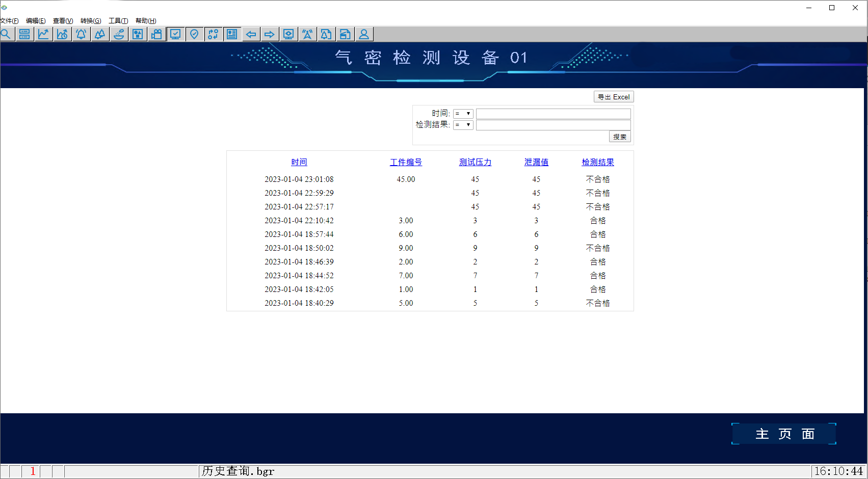Open the 工具(T) menu
868x479 pixels.
pos(118,21)
